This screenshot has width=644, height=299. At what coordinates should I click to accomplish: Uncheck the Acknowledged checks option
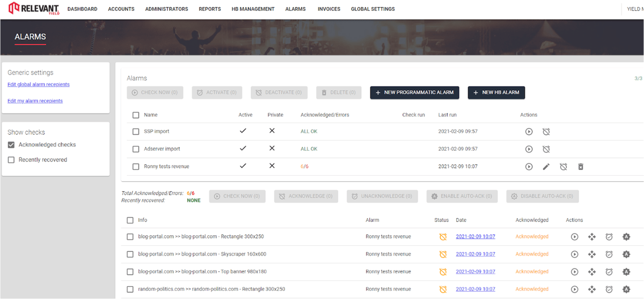click(11, 145)
